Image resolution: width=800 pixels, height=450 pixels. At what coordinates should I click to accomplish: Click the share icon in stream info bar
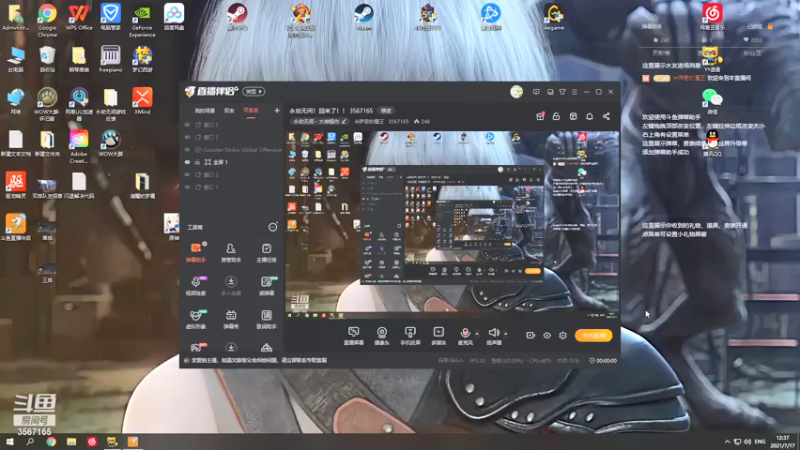[x=606, y=116]
